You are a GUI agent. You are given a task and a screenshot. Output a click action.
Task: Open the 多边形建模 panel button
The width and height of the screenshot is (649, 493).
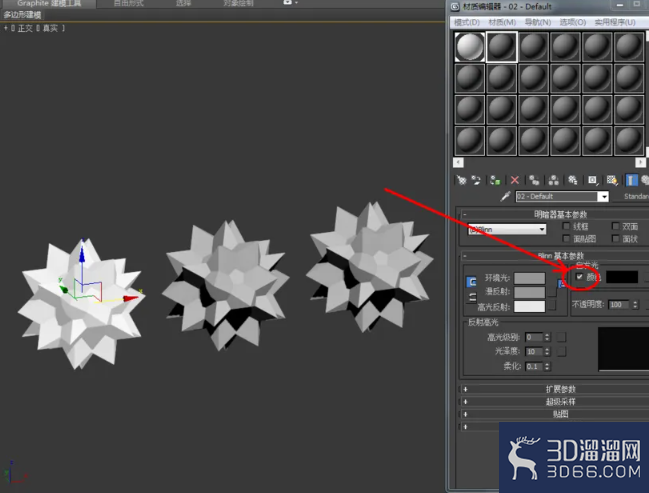coord(22,15)
